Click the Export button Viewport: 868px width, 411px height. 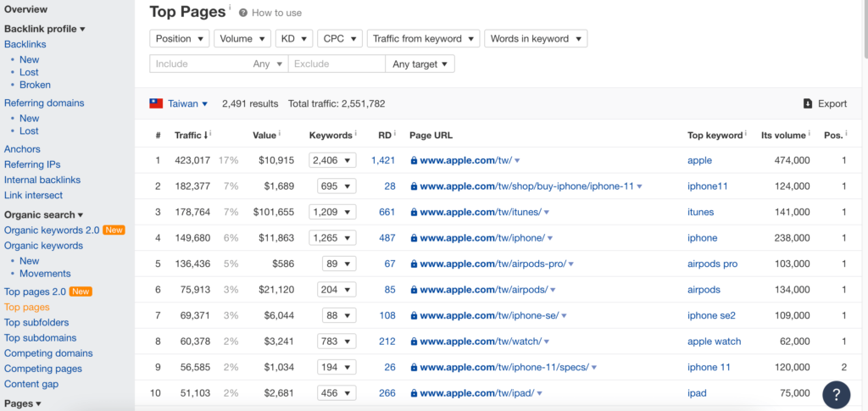pyautogui.click(x=826, y=103)
